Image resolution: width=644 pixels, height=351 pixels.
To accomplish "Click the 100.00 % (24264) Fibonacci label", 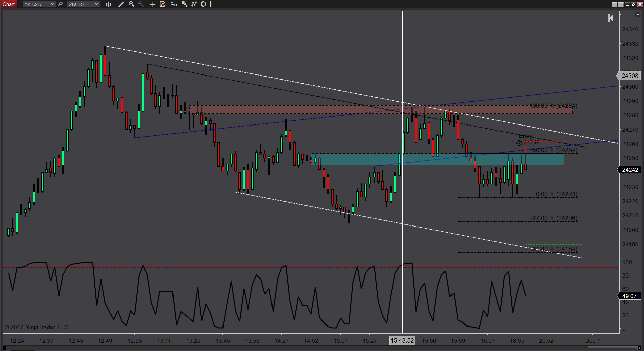I will (x=553, y=106).
